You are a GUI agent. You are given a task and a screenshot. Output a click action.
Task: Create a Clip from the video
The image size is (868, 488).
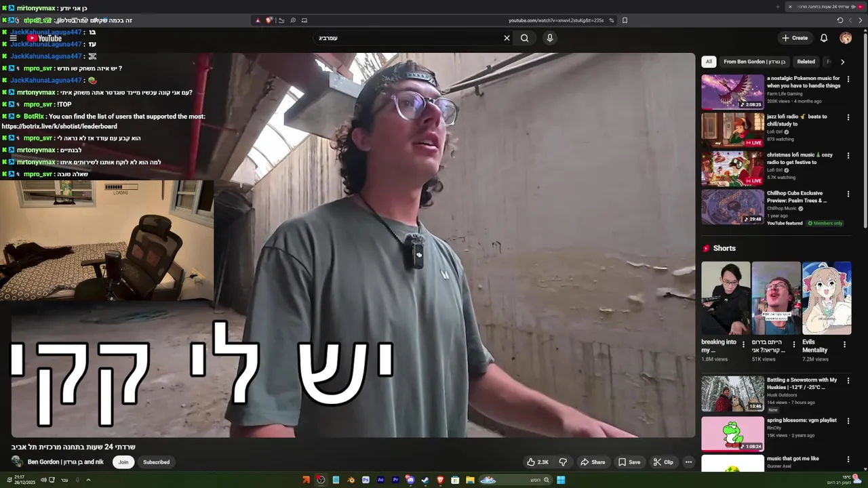tap(663, 462)
